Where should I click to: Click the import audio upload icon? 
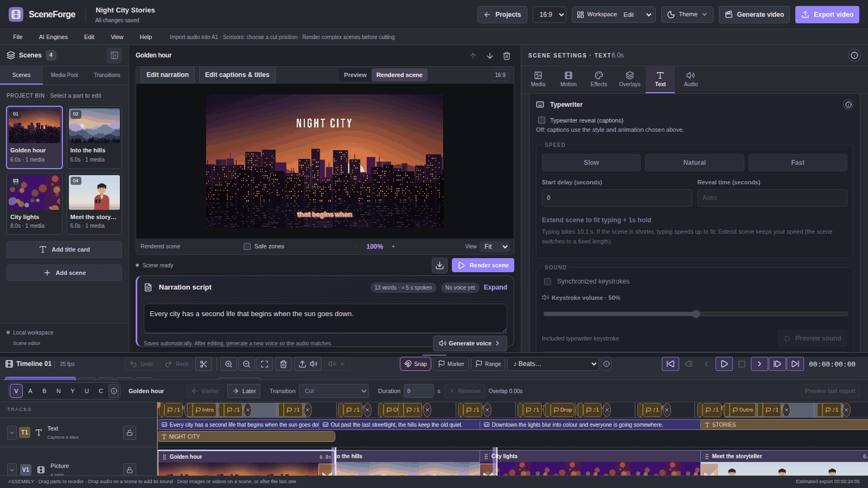pos(308,364)
